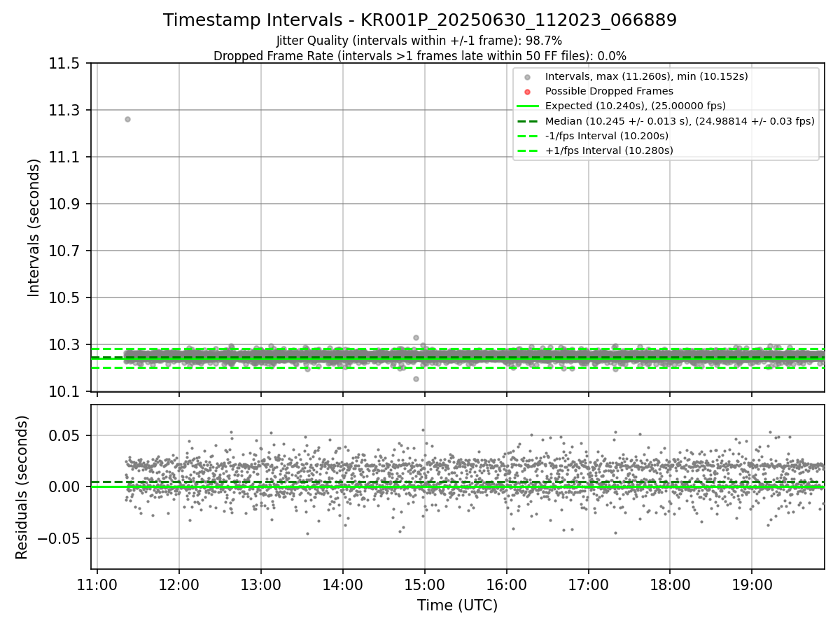The width and height of the screenshot is (840, 630).
Task: Click the x-axis tick label "15:00"
Action: point(424,583)
